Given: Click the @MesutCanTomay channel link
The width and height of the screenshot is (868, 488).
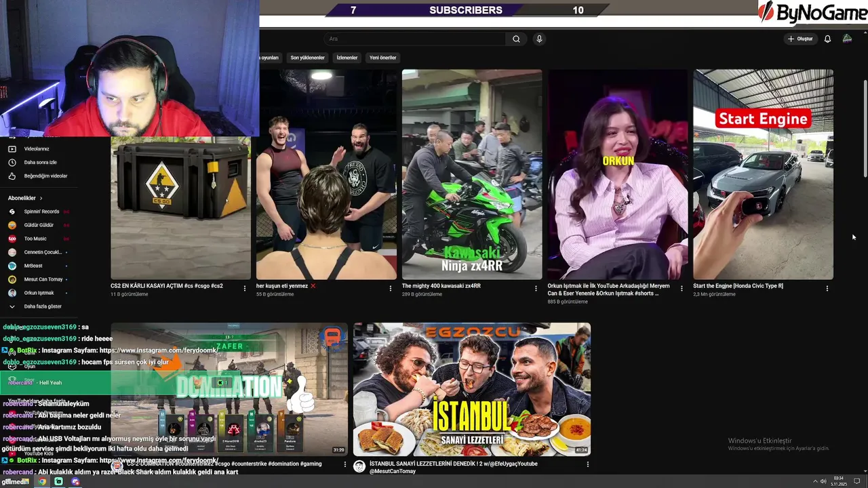Looking at the screenshot, I should (x=393, y=471).
